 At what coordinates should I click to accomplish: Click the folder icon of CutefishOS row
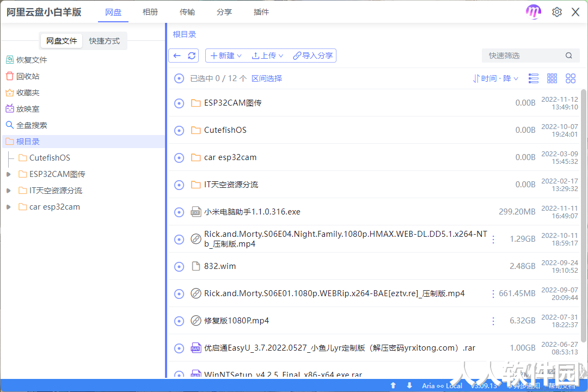pos(196,130)
